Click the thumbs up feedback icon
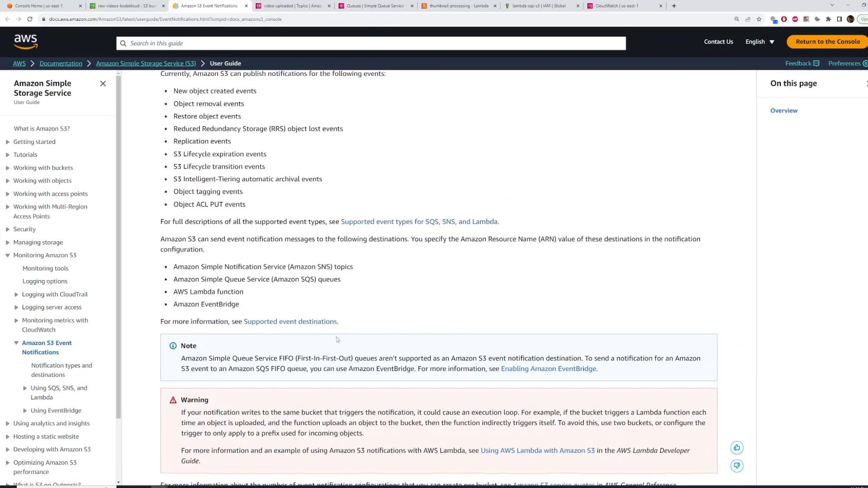This screenshot has height=488, width=868. click(737, 448)
